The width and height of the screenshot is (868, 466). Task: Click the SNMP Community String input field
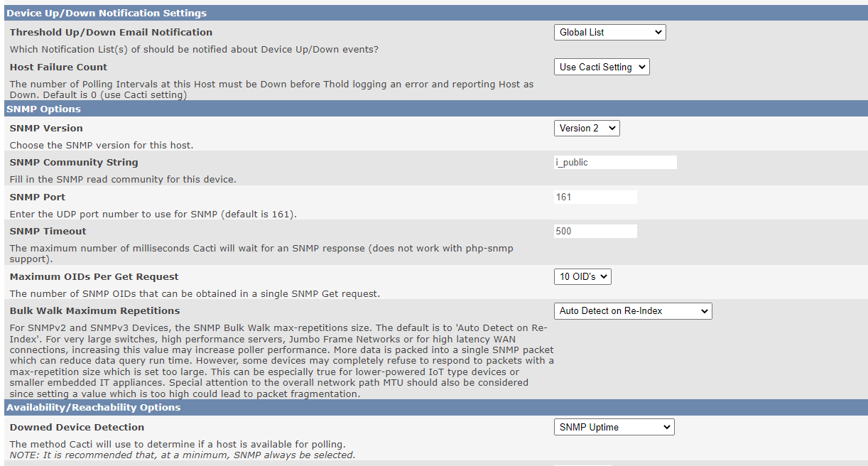[x=615, y=162]
